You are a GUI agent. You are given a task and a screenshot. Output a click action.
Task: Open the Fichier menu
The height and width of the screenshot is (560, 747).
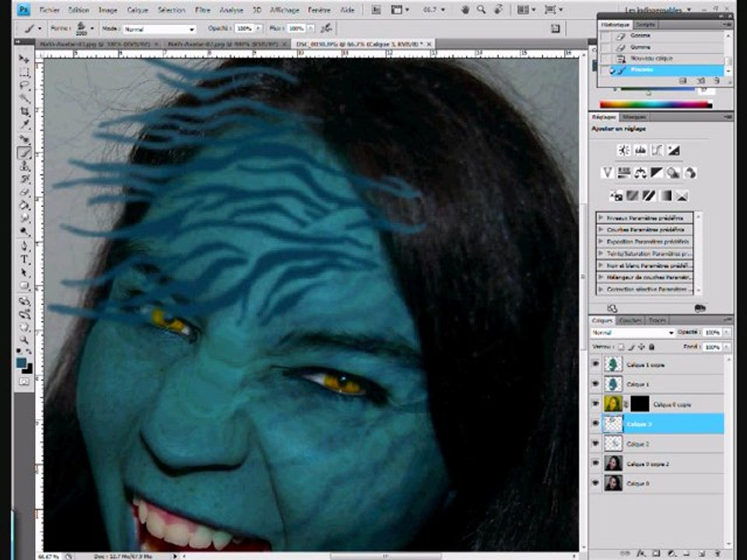click(50, 9)
